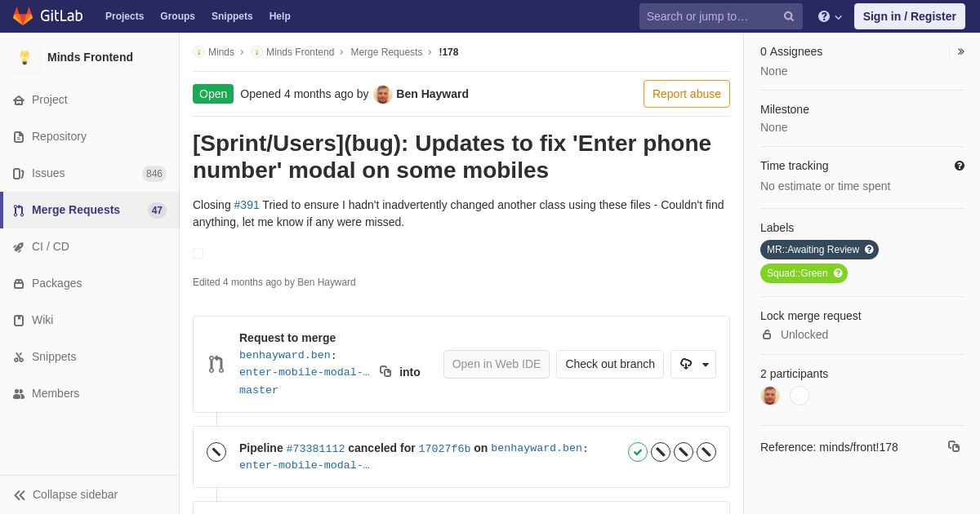Copy the source branch name icon

tap(385, 371)
